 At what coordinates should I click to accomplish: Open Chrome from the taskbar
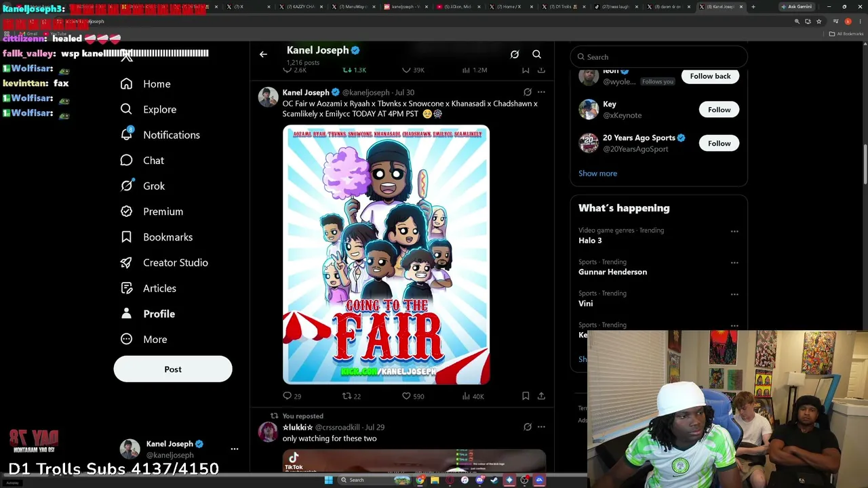420,480
